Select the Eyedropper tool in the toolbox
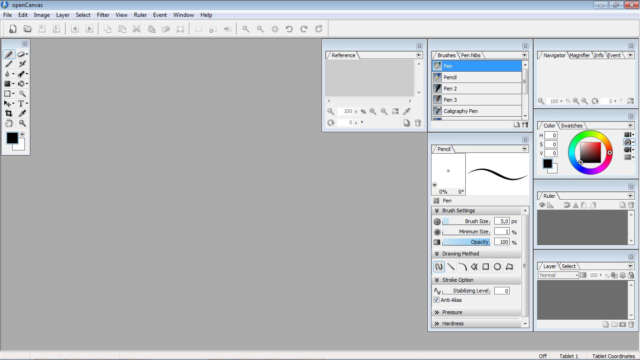The height and width of the screenshot is (360, 640). click(22, 113)
